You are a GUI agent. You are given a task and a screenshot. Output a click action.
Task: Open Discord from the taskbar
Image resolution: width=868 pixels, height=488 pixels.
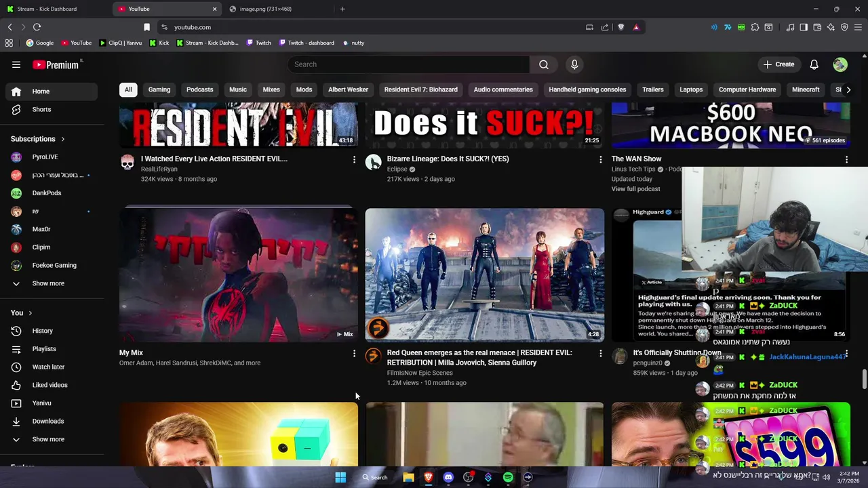[448, 477]
